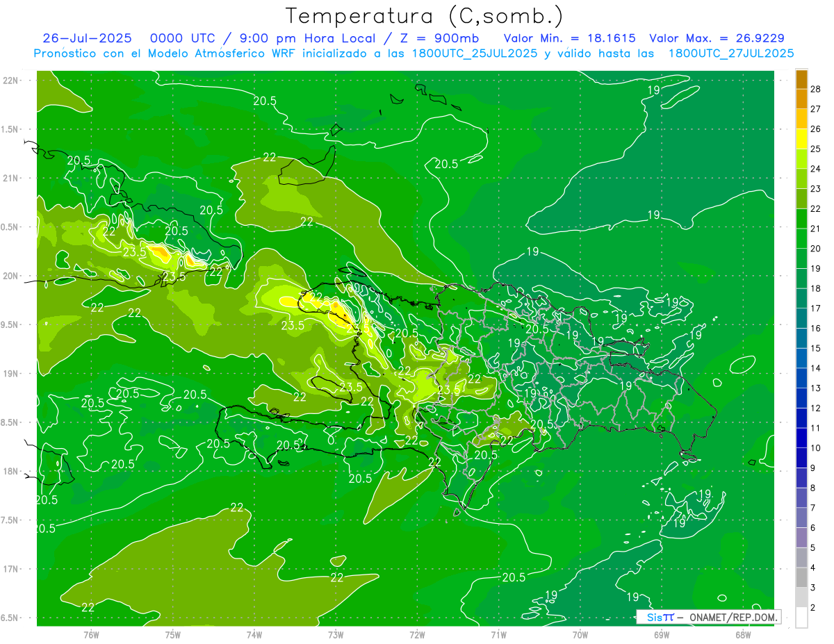Click the "Valor Min. = 18.1615" text

tap(569, 38)
